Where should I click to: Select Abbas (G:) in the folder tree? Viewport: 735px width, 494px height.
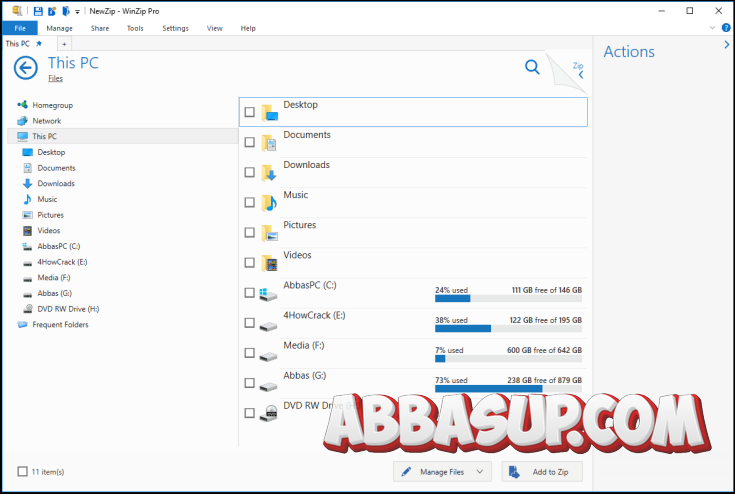(x=54, y=293)
